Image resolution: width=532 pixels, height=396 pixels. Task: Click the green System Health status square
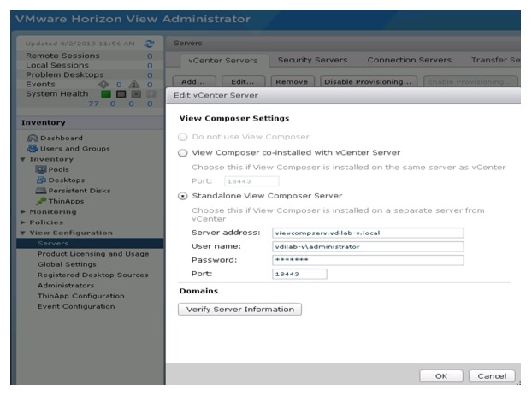106,94
